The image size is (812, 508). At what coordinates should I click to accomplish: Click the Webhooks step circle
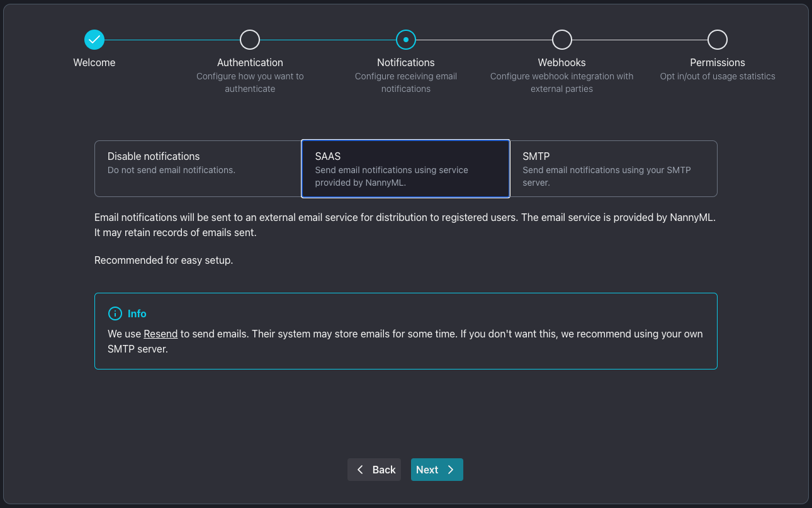(x=561, y=40)
